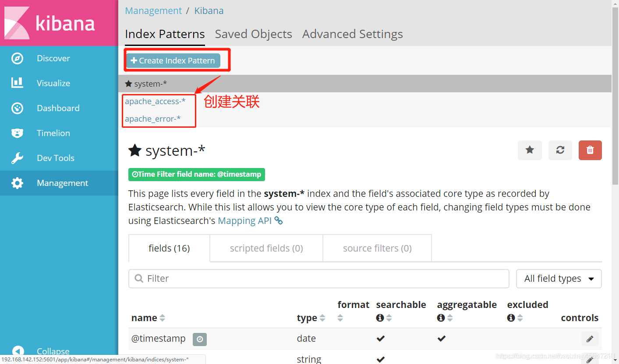Open Mapping API link

tap(245, 220)
